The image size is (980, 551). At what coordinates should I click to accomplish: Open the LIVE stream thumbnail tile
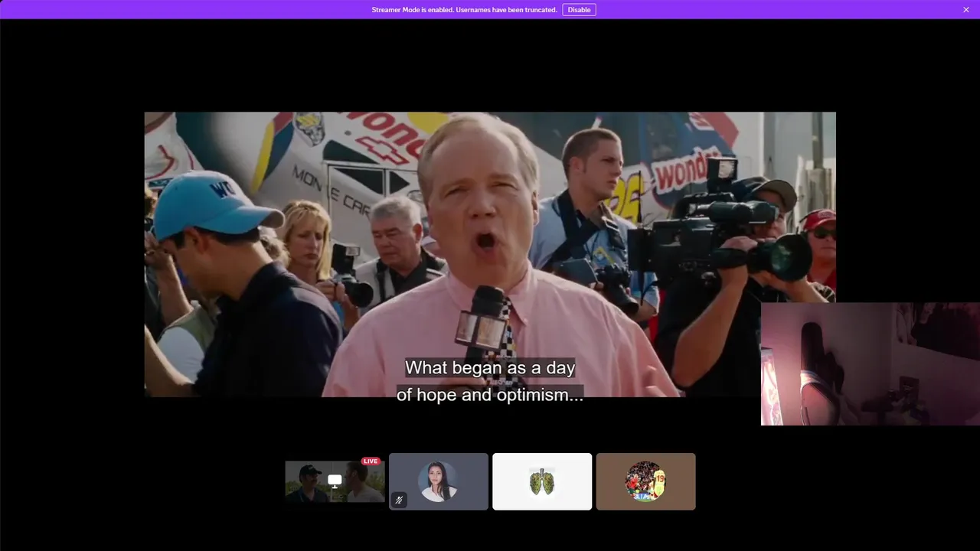pos(335,481)
